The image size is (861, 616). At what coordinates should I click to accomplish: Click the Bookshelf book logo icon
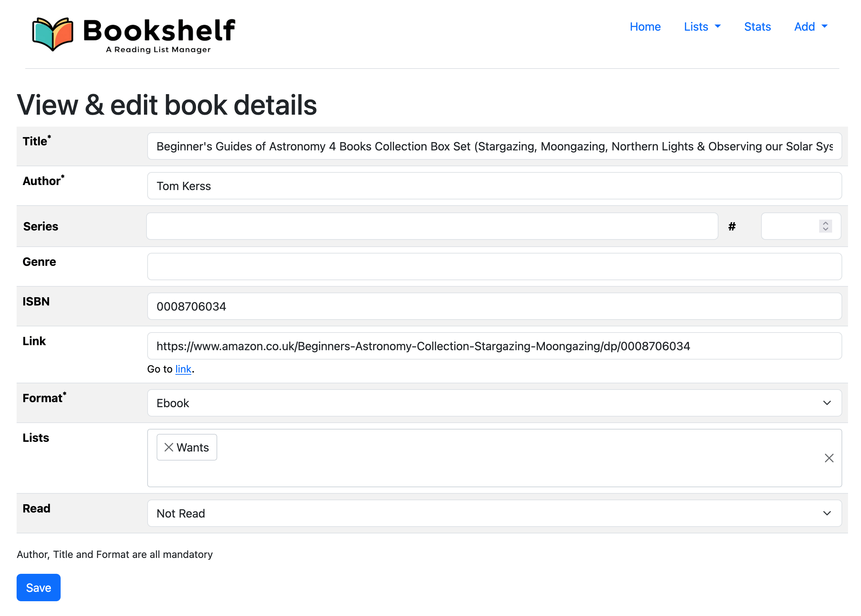pyautogui.click(x=52, y=34)
